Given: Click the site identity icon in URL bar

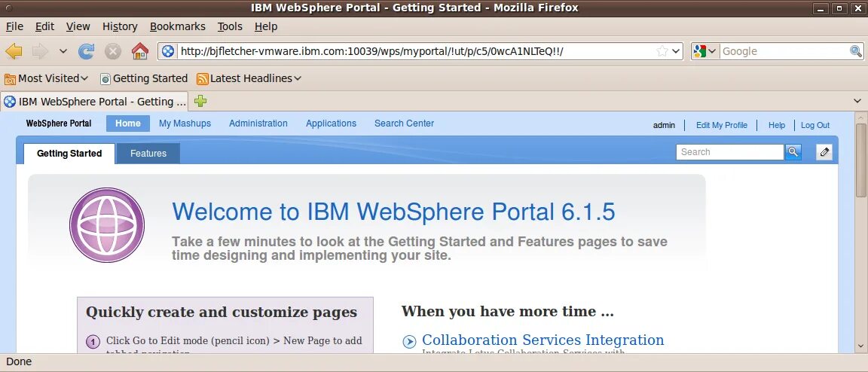Looking at the screenshot, I should (x=168, y=51).
